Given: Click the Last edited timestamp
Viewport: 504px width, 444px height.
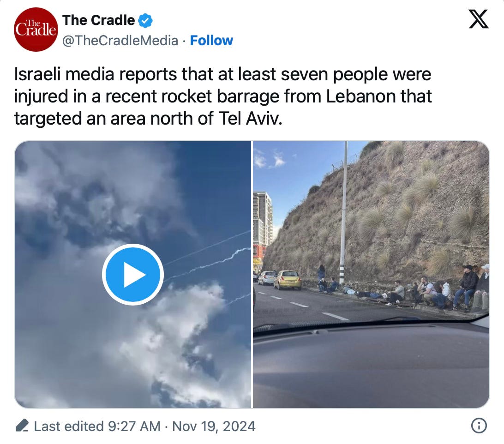Looking at the screenshot, I should (x=97, y=426).
